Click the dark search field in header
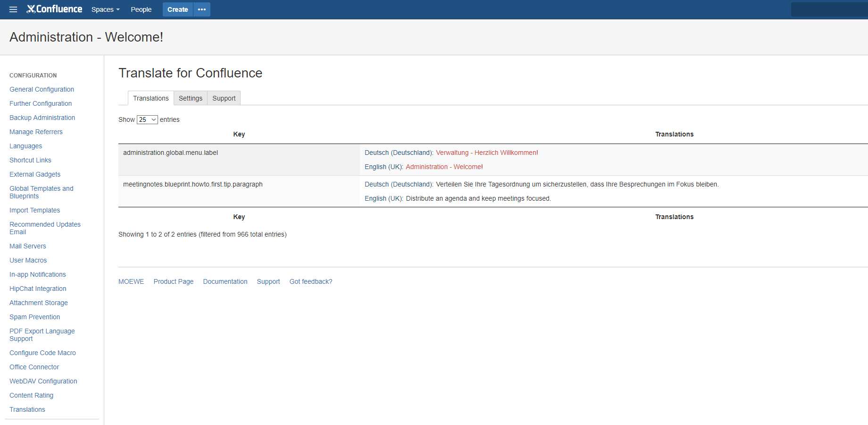The width and height of the screenshot is (868, 425). pos(829,9)
